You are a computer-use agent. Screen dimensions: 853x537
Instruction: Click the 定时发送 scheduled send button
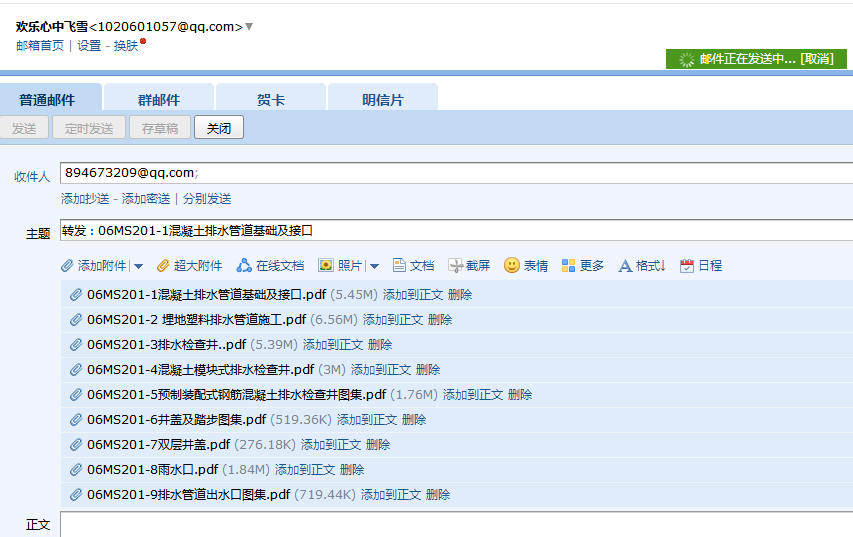89,128
